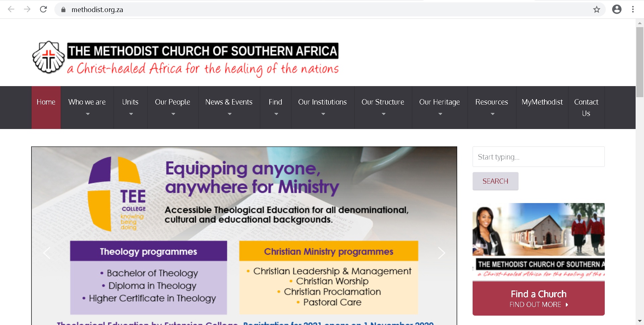
Task: Expand the Who we are dropdown
Action: [x=87, y=102]
